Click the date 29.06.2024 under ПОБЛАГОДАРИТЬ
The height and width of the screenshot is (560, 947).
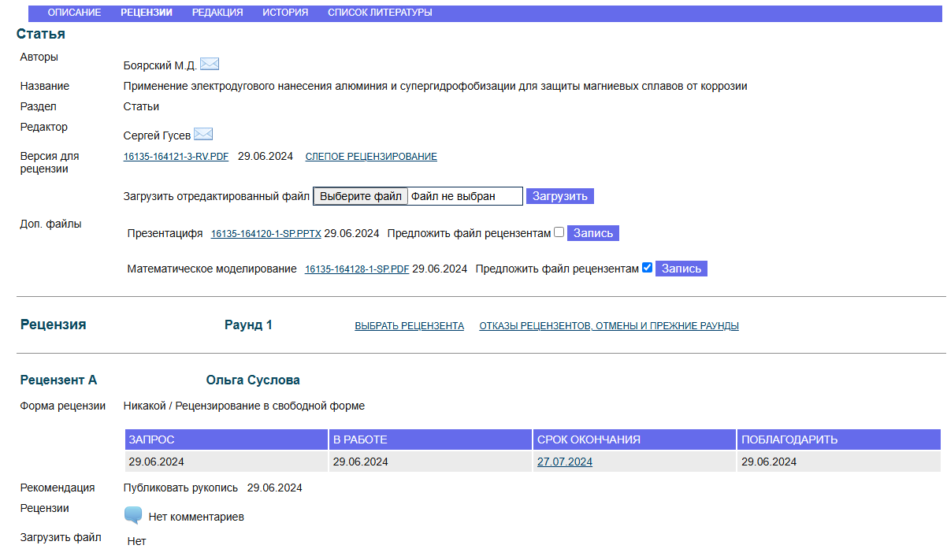pos(769,462)
